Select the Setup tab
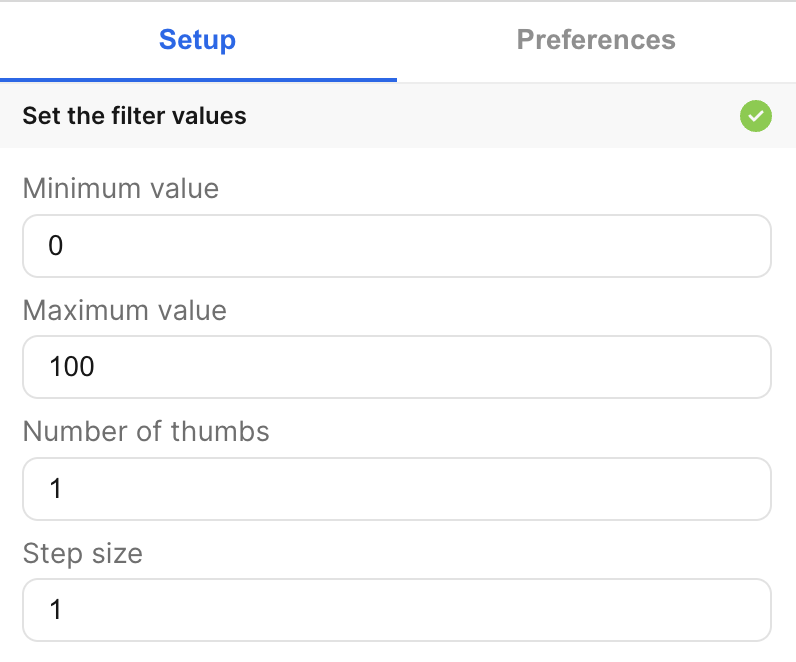The height and width of the screenshot is (662, 796). 198,40
